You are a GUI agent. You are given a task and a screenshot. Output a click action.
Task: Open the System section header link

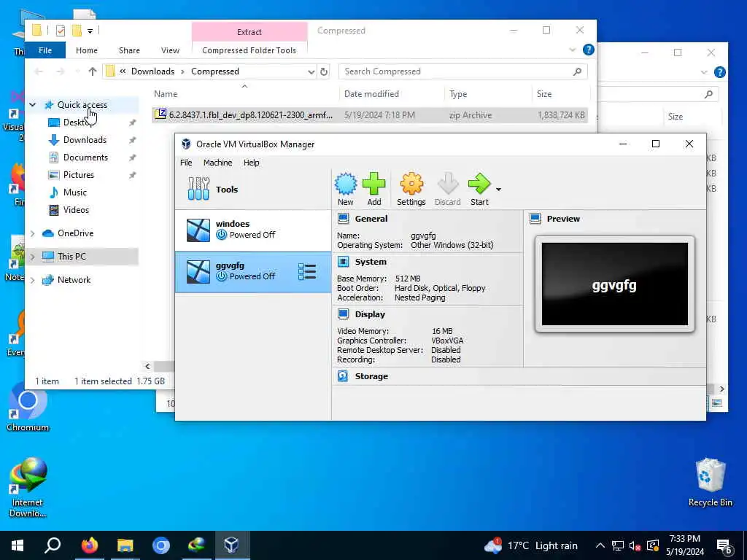[371, 262]
